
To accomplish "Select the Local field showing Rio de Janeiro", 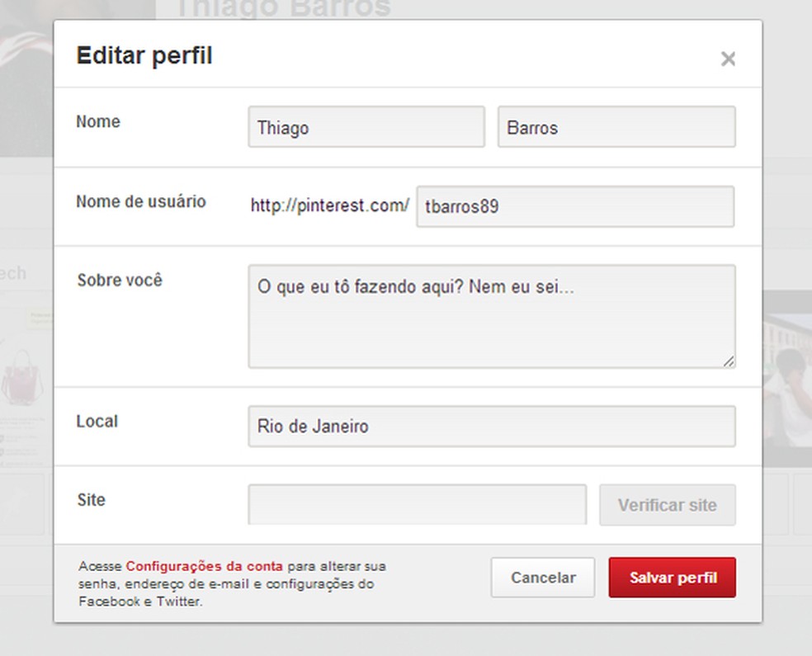I will coord(491,426).
